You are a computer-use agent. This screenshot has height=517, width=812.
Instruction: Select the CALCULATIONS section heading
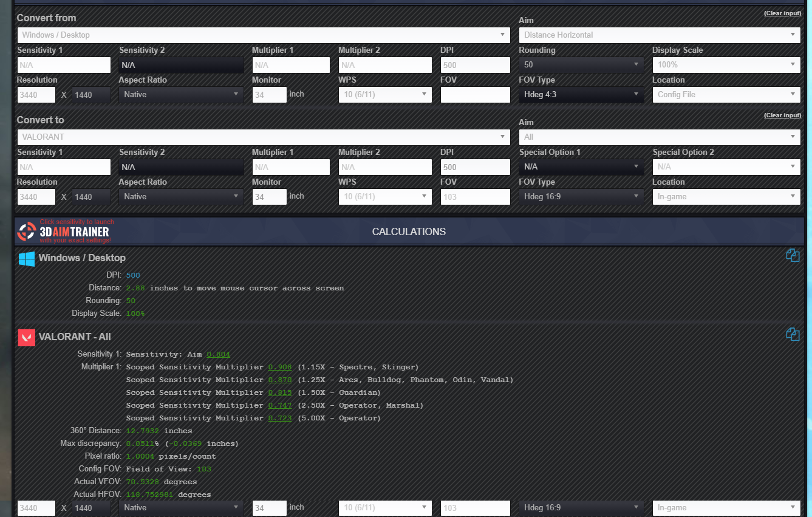pos(409,231)
